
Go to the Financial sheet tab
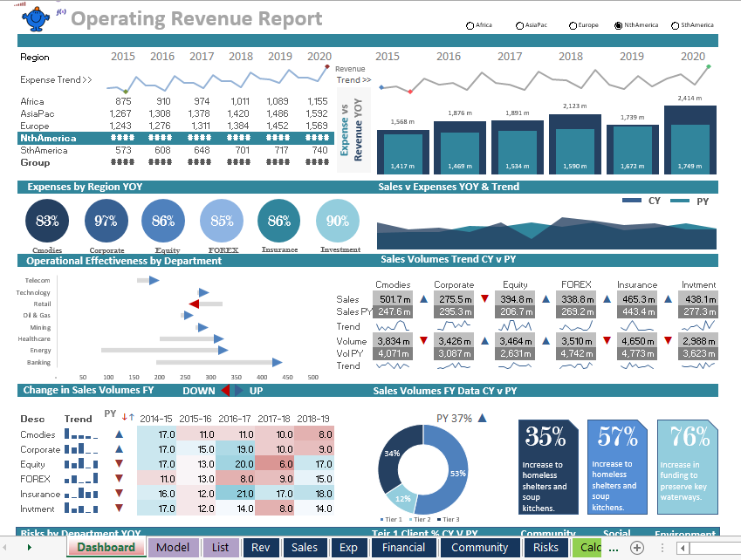pos(403,547)
